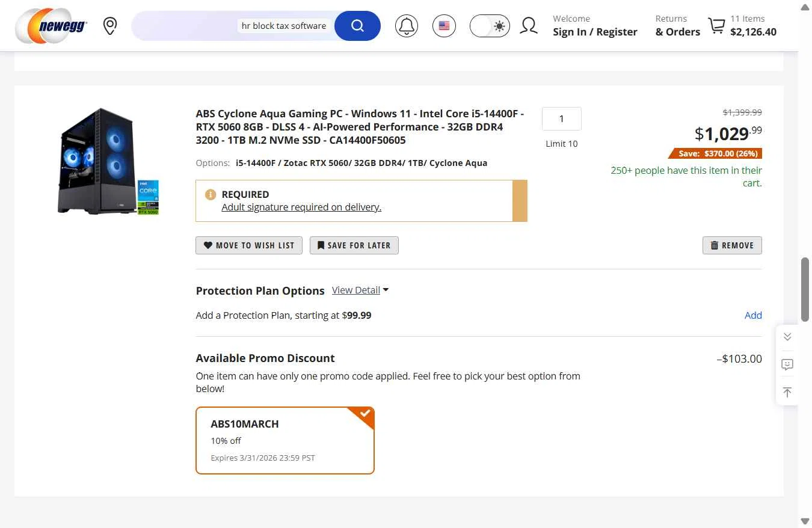This screenshot has width=812, height=528.
Task: Remove the ABS Cyclone Aqua PC
Action: point(732,245)
